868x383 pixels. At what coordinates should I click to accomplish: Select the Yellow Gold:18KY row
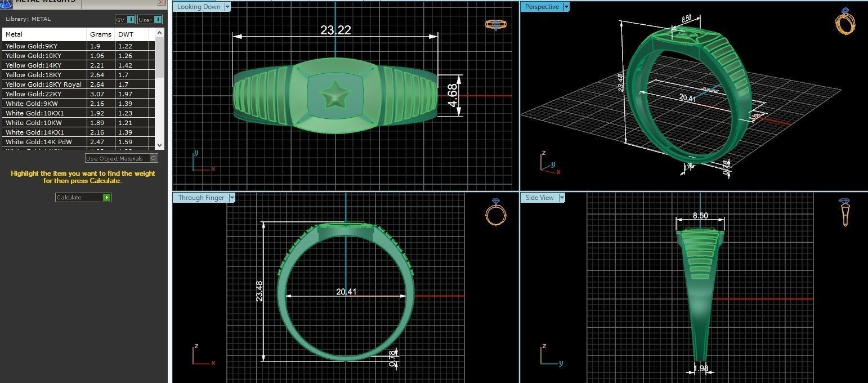tap(79, 75)
